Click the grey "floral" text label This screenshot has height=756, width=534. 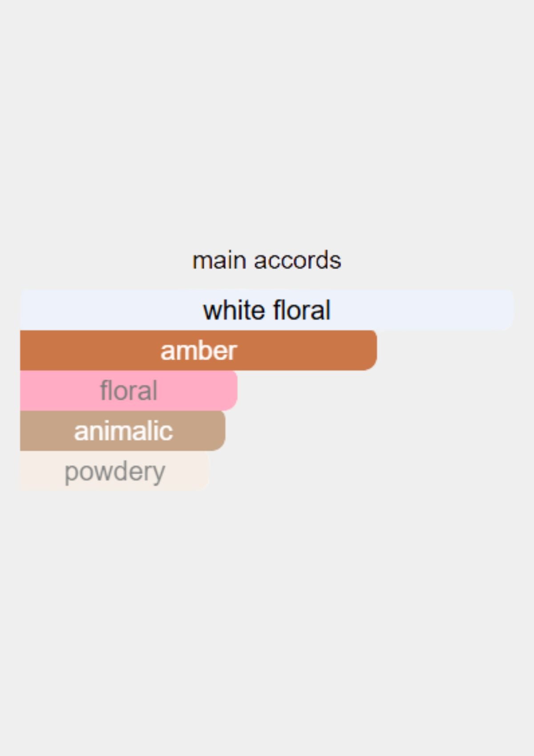point(129,390)
